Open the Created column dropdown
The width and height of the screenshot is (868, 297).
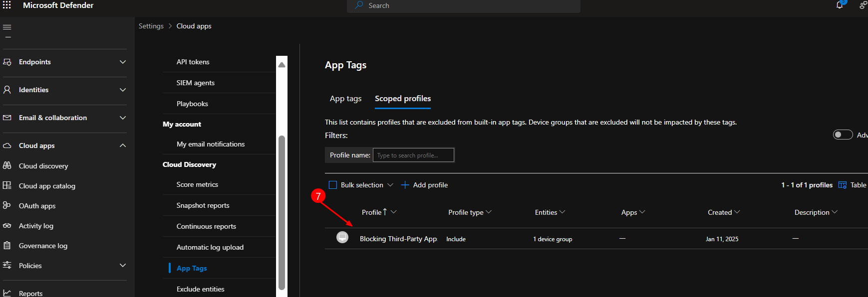pyautogui.click(x=737, y=212)
